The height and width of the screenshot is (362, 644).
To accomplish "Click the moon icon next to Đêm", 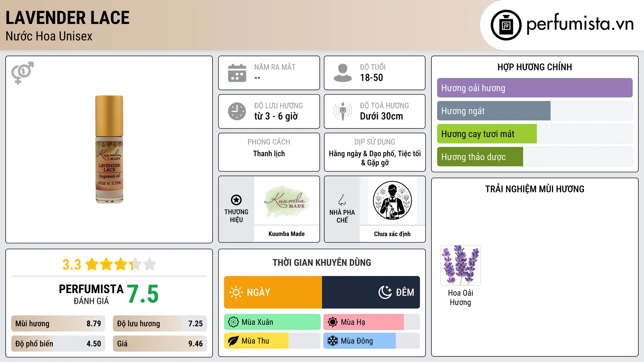I will 385,292.
